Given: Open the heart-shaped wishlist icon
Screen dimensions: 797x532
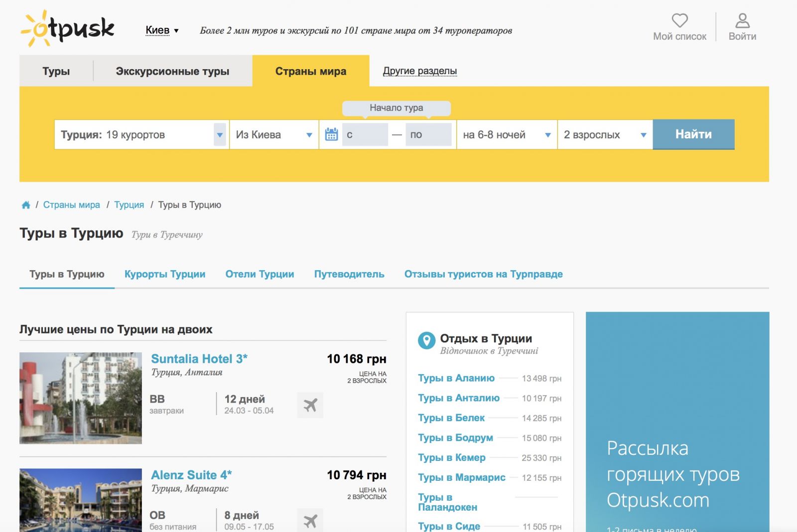Looking at the screenshot, I should coord(679,20).
